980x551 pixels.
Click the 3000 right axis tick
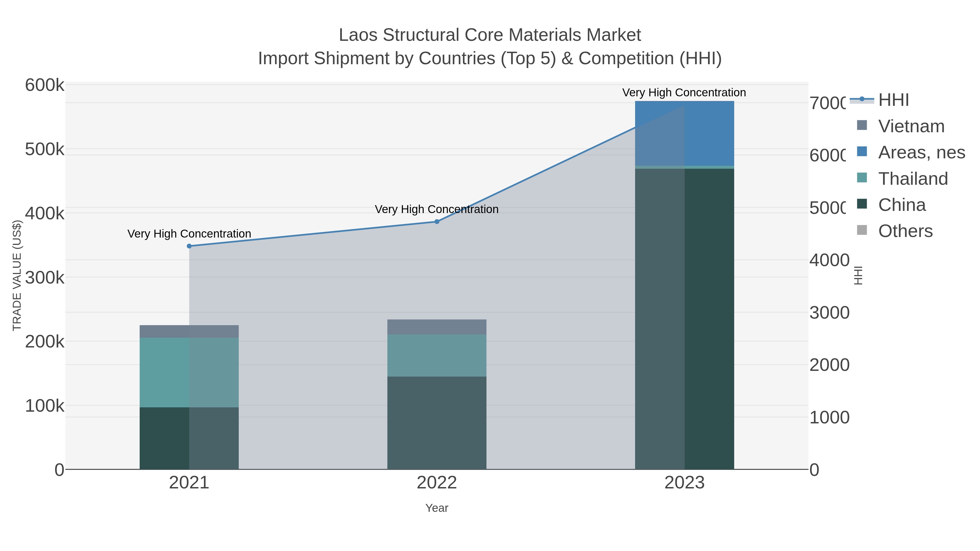pos(829,313)
